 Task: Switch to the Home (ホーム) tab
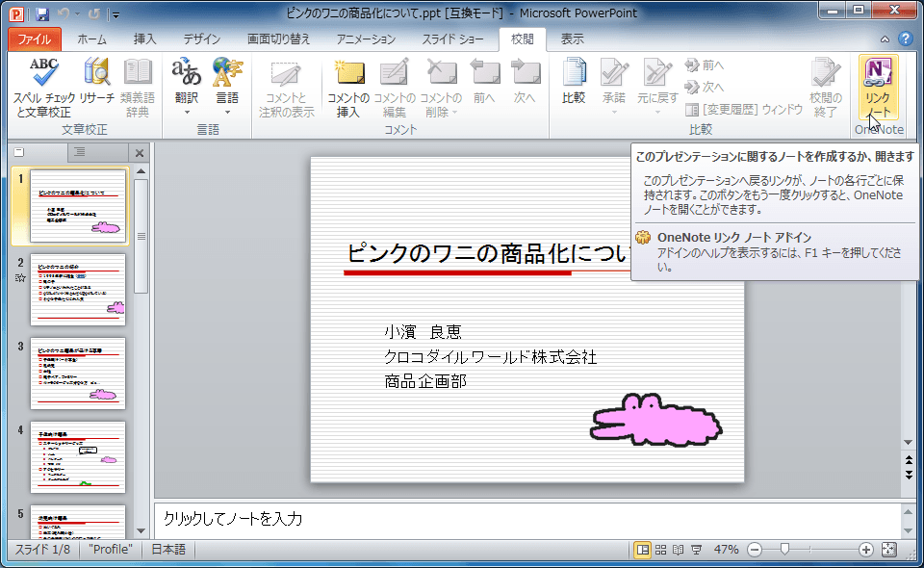pos(92,39)
